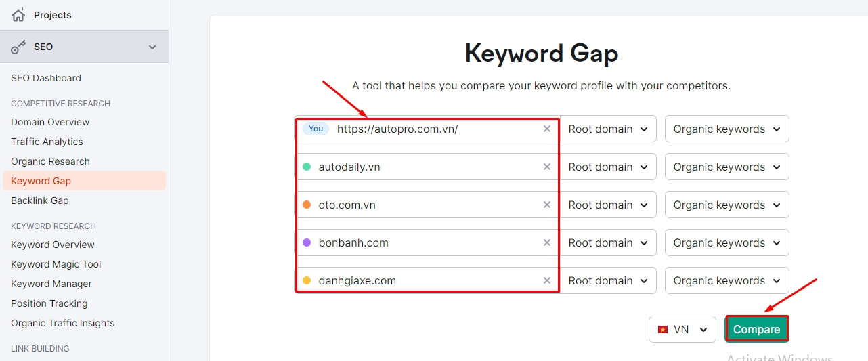Open Organic keywords dropdown for autopro.com.vn
Screen dimensions: 868x361
point(727,129)
